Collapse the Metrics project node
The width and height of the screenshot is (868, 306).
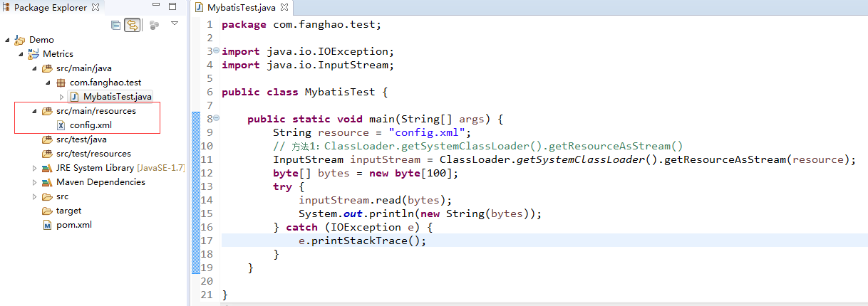(x=21, y=54)
